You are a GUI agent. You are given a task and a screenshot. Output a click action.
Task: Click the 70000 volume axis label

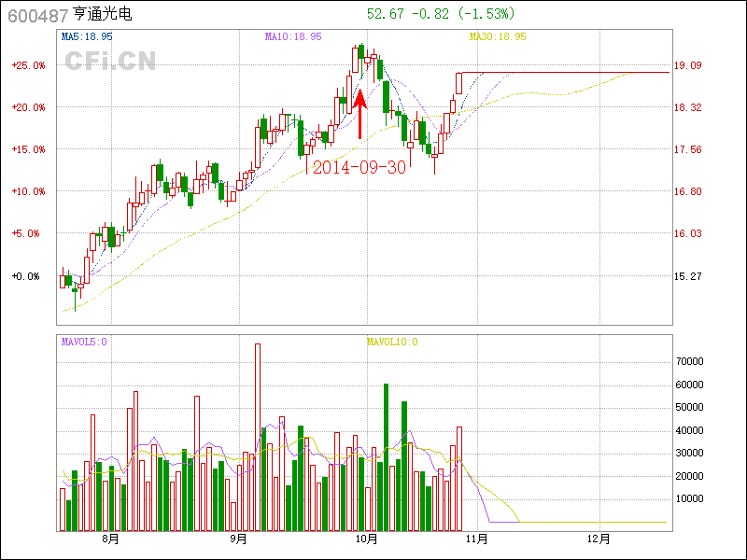point(689,361)
